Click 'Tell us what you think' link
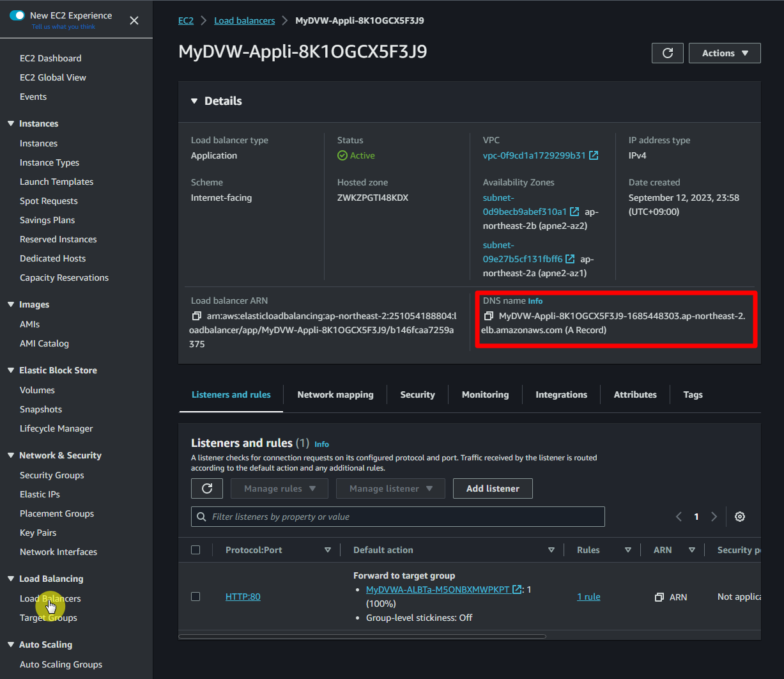 coord(63,27)
